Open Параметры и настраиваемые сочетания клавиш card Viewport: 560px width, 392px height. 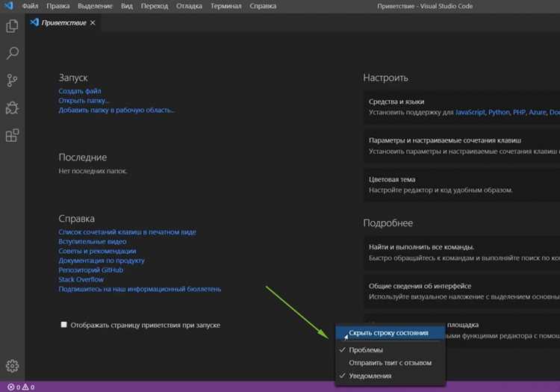[461, 146]
